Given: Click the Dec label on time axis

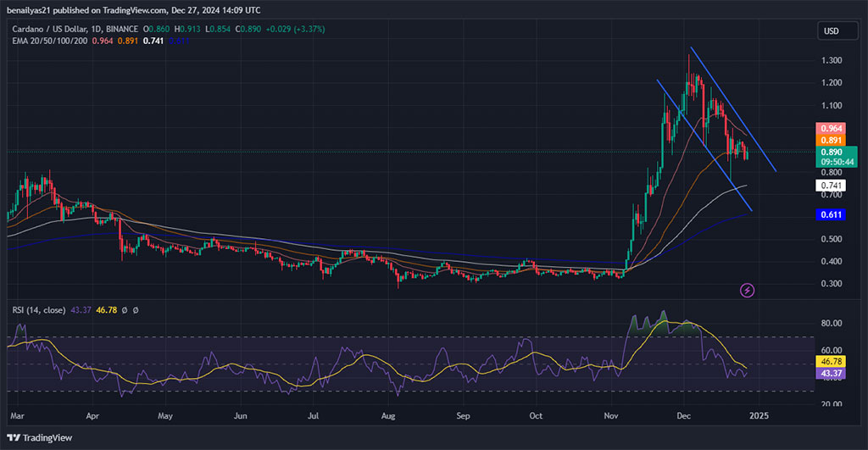Looking at the screenshot, I should point(684,416).
